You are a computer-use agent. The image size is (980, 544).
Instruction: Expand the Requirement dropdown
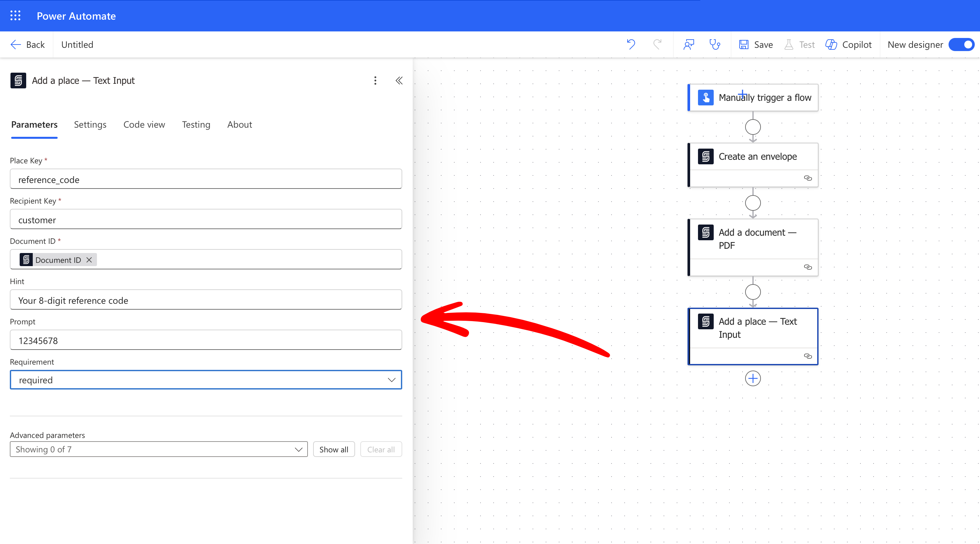[391, 380]
